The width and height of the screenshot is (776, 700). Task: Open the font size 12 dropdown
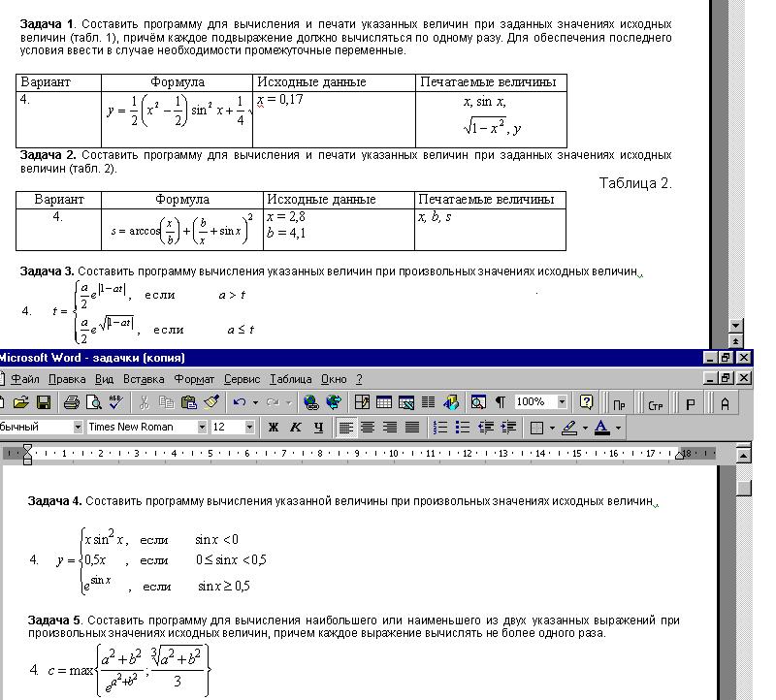coord(249,428)
